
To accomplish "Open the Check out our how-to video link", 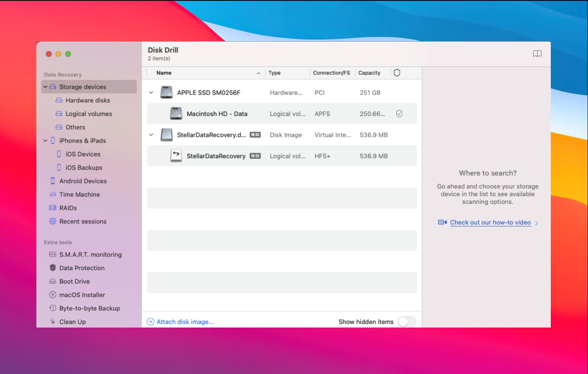I will coord(490,223).
